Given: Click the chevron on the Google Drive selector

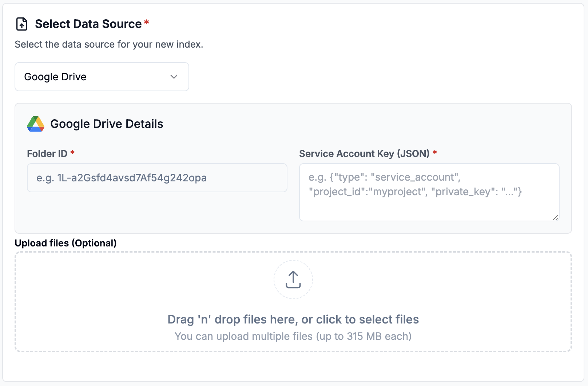Looking at the screenshot, I should pyautogui.click(x=174, y=77).
